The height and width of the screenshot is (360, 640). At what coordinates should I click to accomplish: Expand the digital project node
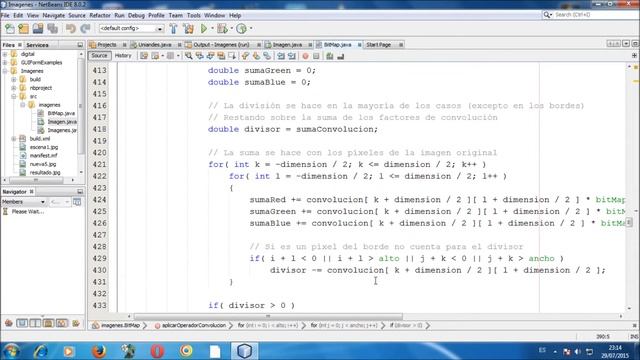5,54
